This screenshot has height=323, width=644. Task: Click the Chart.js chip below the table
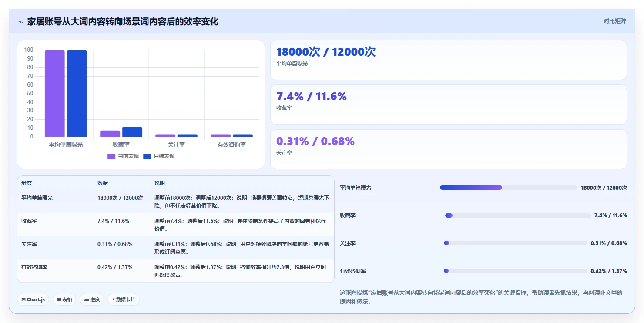tap(33, 299)
